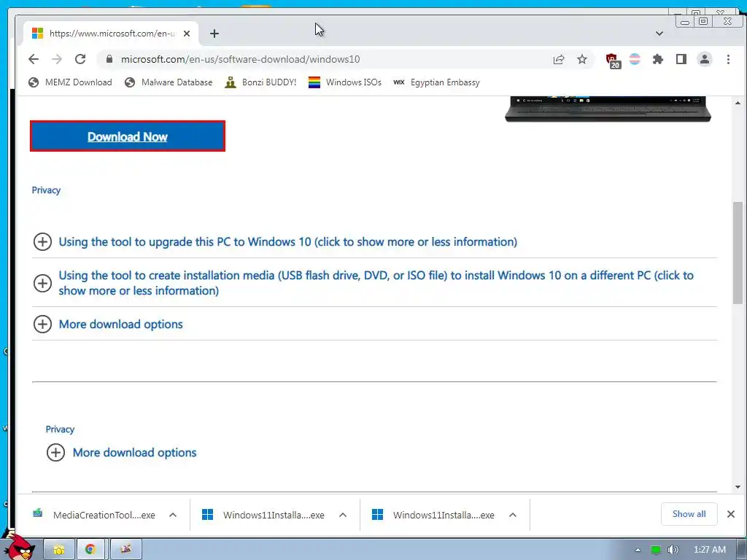Expand 'Using the tool to create installation media'
The height and width of the screenshot is (560, 747).
[376, 283]
